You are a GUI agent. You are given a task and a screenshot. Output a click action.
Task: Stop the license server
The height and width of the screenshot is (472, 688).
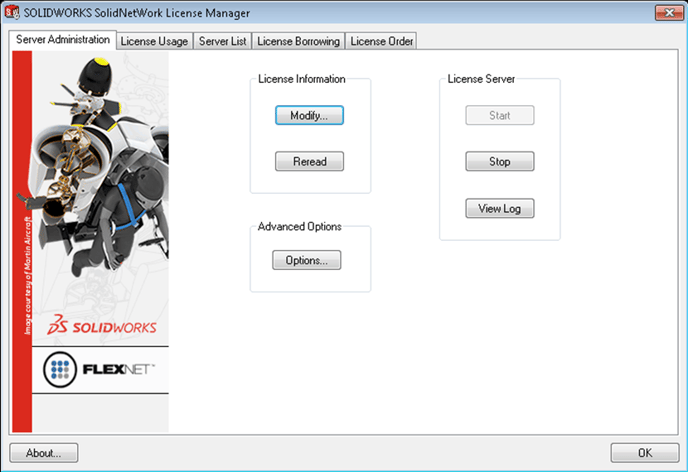coord(499,161)
